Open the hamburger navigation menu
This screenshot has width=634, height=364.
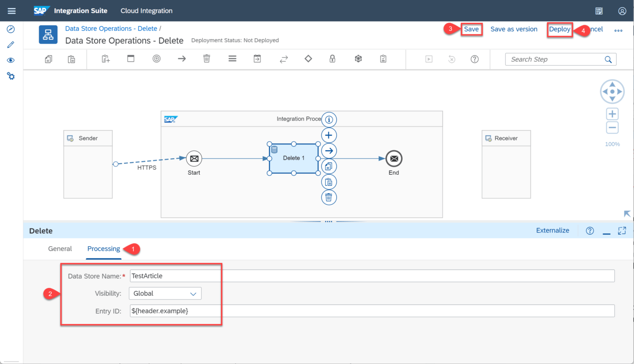[11, 11]
